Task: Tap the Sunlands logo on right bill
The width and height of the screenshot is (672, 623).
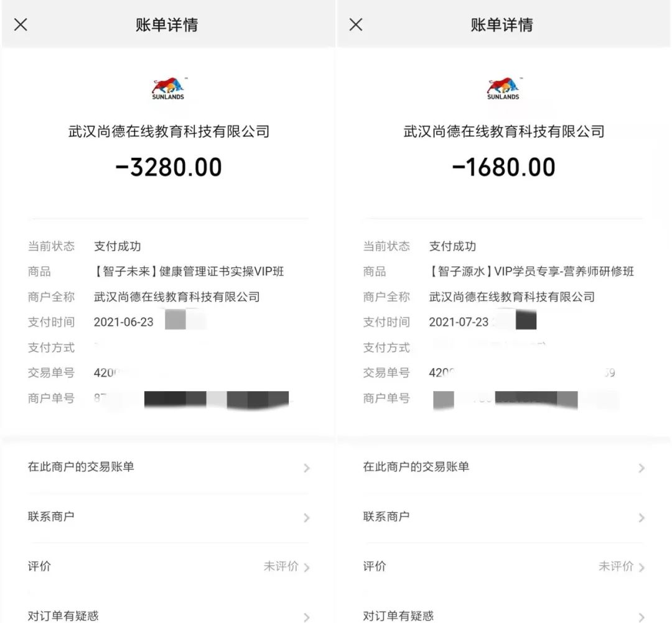Action: [503, 89]
